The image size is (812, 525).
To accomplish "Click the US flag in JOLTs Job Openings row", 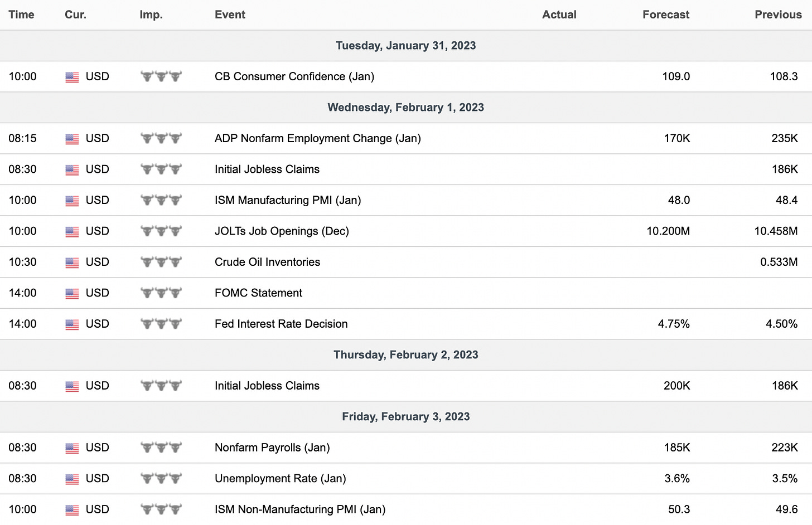I will pos(72,232).
